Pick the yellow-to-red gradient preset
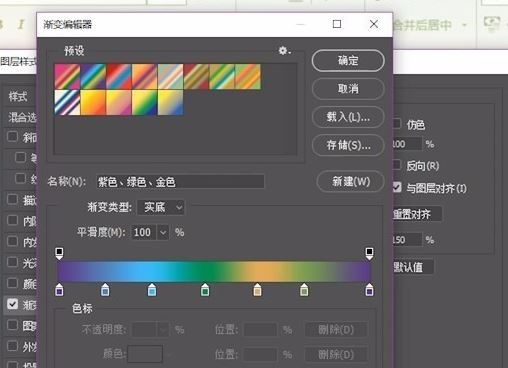 (93, 103)
